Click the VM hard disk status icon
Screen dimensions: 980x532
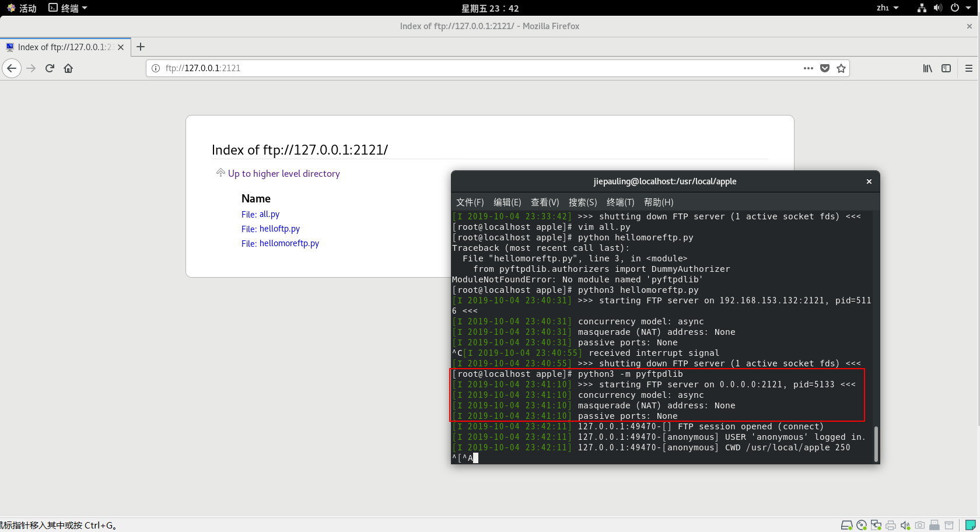(847, 525)
